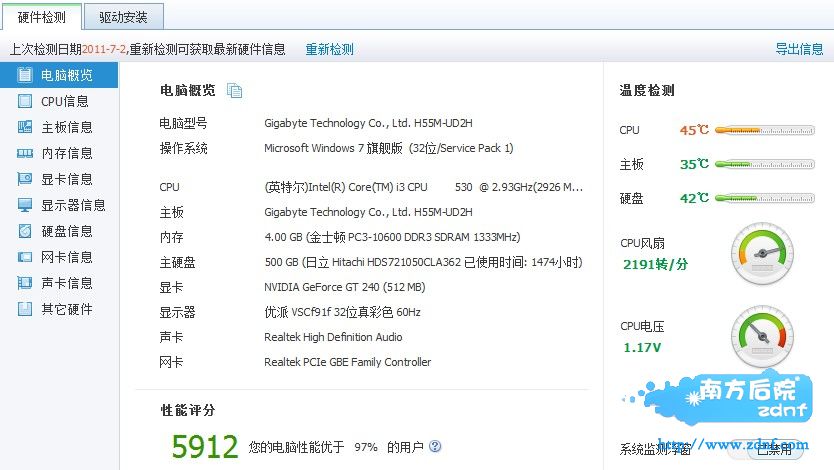Click the 500 GB 日立 Hitachi disk text
The width and height of the screenshot is (834, 470).
tap(423, 262)
